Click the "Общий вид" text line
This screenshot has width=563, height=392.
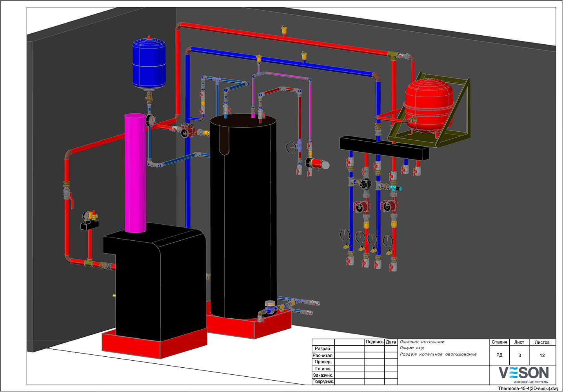click(x=412, y=348)
